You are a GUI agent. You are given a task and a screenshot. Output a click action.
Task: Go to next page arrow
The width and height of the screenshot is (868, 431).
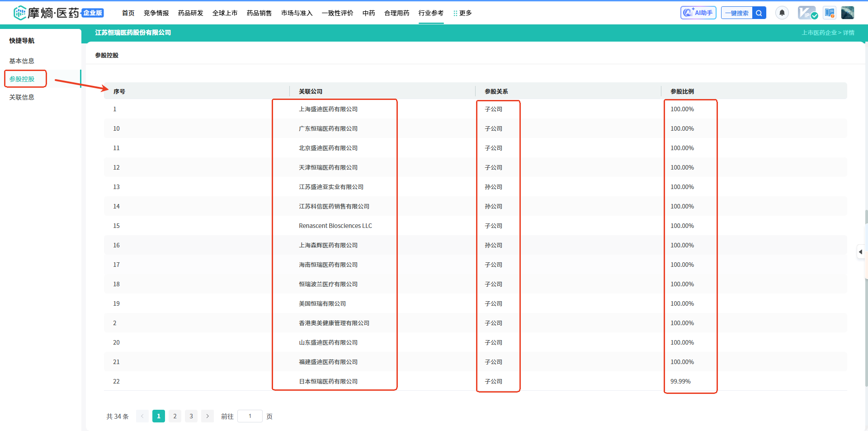[208, 416]
